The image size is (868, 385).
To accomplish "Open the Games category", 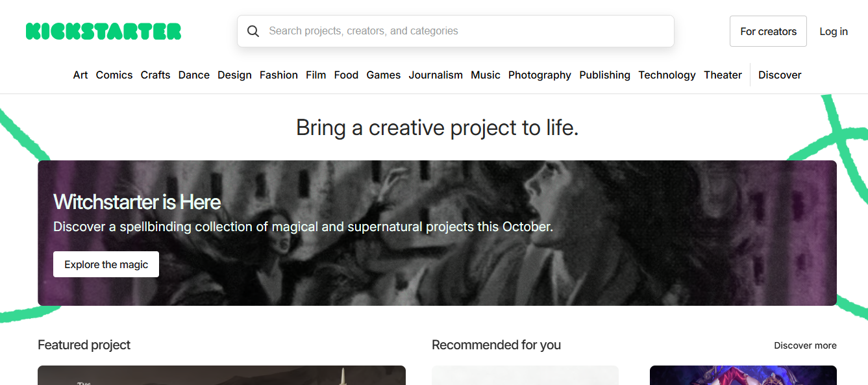I will pos(384,75).
